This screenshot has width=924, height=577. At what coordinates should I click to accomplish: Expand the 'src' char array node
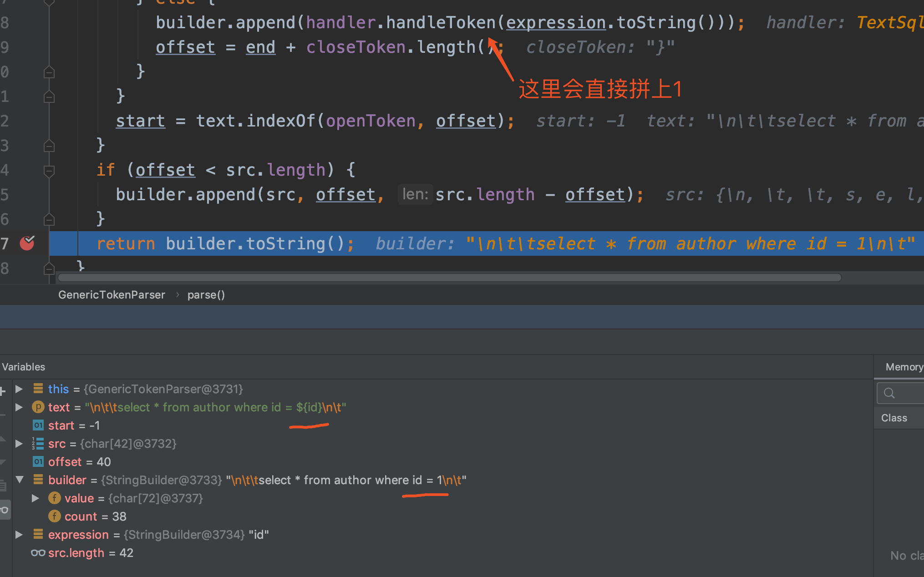point(19,444)
